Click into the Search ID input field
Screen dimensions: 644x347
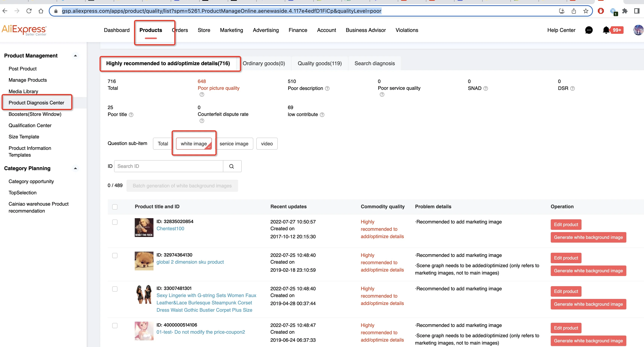[x=169, y=166]
